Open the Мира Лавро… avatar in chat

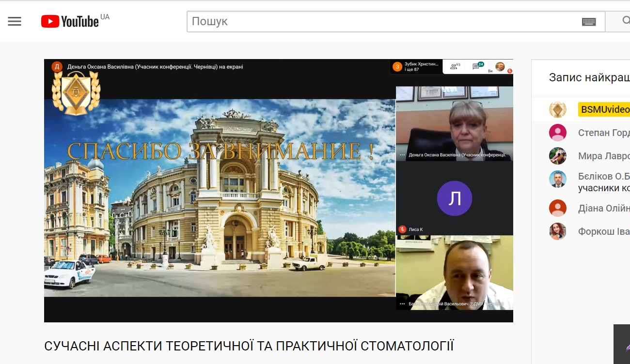pos(558,156)
